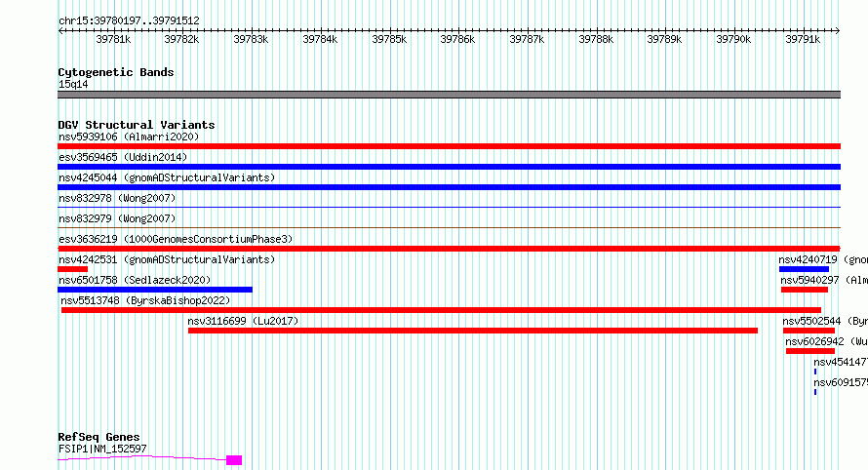Click the 39783k ruler tick label

click(x=251, y=40)
